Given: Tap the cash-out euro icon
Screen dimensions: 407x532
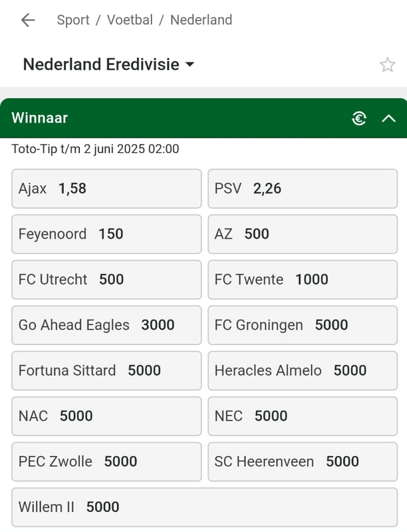Looking at the screenshot, I should coord(359,118).
